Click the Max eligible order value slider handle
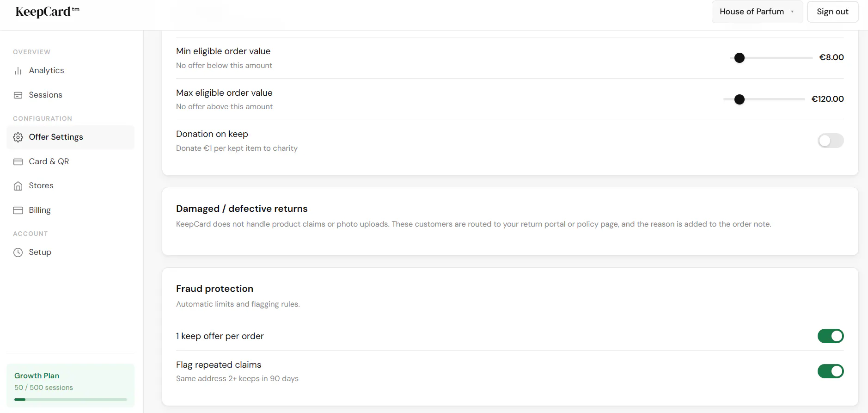This screenshot has height=413, width=868. 740,99
